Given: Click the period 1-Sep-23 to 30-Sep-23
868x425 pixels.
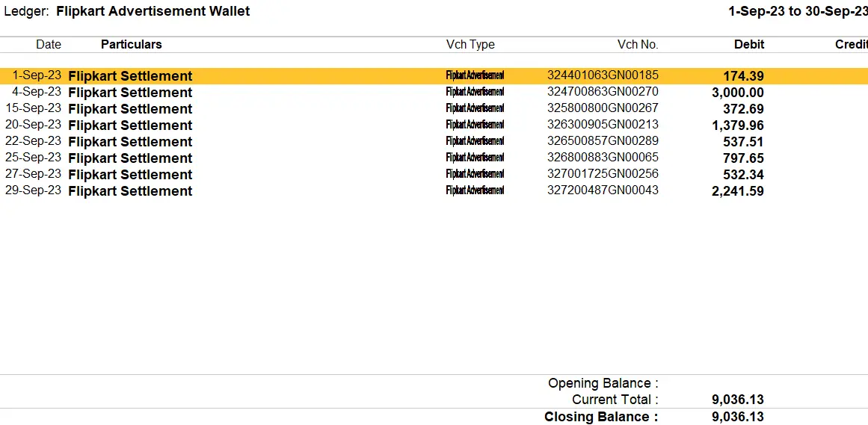Looking at the screenshot, I should (x=797, y=11).
